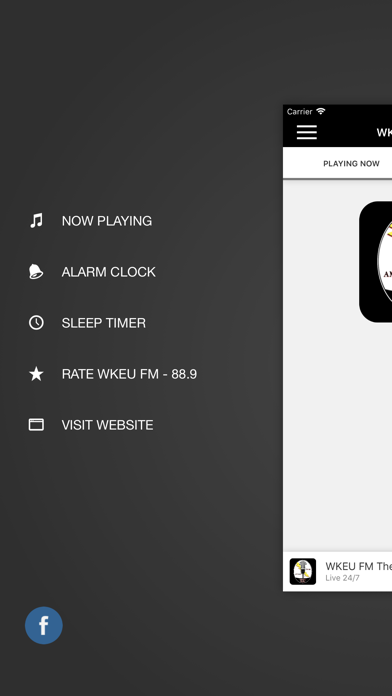Tap the Carrier label in status bar

(300, 111)
